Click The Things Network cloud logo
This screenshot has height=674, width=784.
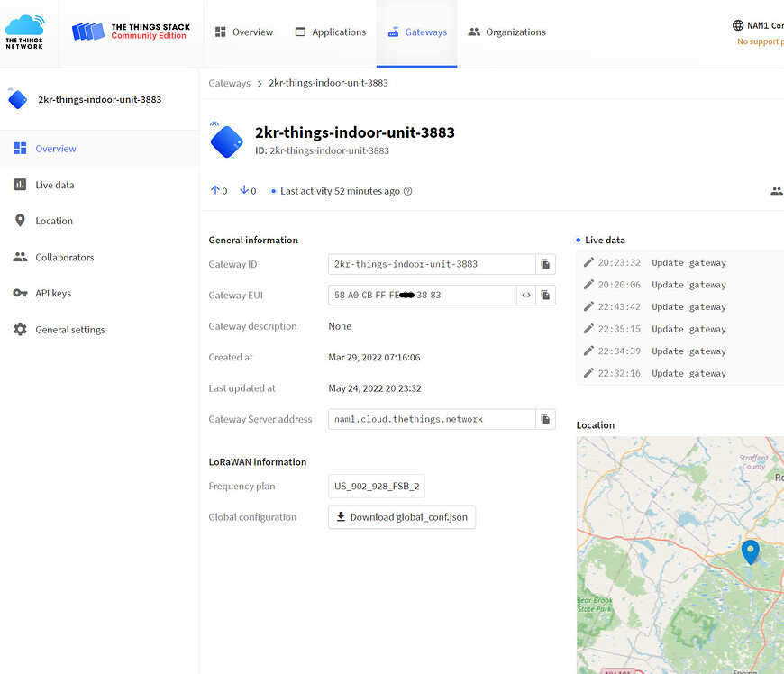tap(26, 32)
